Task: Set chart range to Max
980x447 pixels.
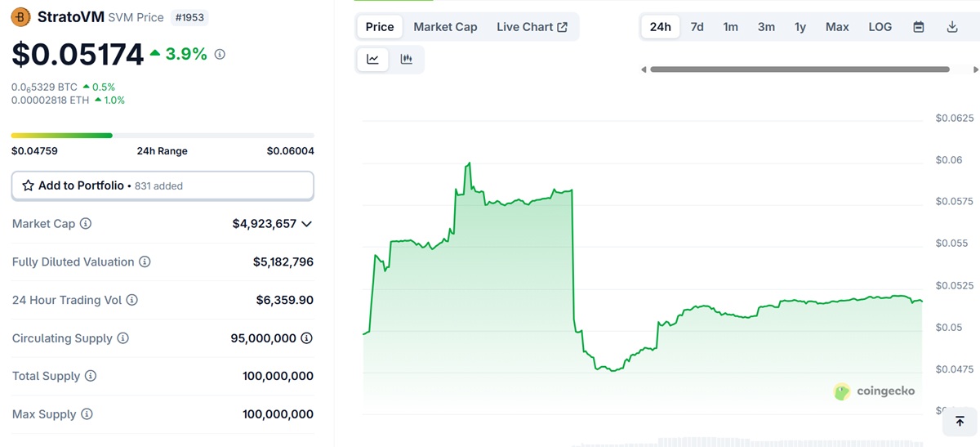Action: [837, 27]
